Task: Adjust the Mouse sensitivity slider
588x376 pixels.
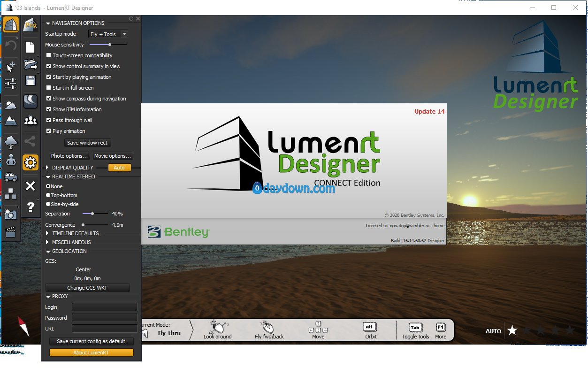Action: 108,45
